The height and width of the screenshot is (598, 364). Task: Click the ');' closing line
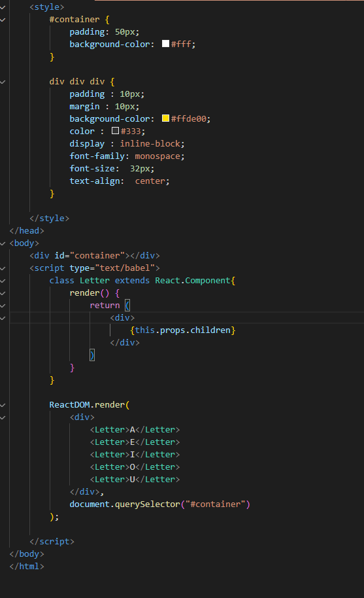pyautogui.click(x=54, y=517)
